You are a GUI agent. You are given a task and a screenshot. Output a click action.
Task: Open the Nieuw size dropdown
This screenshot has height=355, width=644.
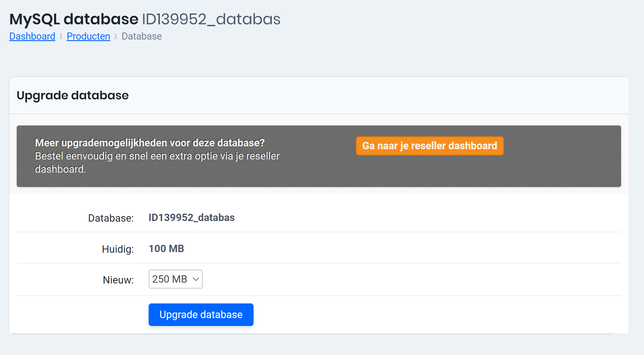[x=175, y=279]
